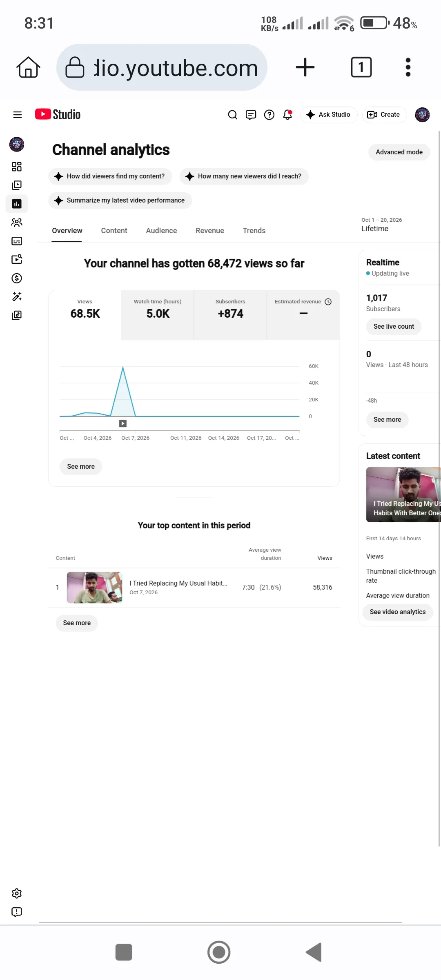Screen dimensions: 441x980
Task: Click the Create button
Action: coord(384,115)
